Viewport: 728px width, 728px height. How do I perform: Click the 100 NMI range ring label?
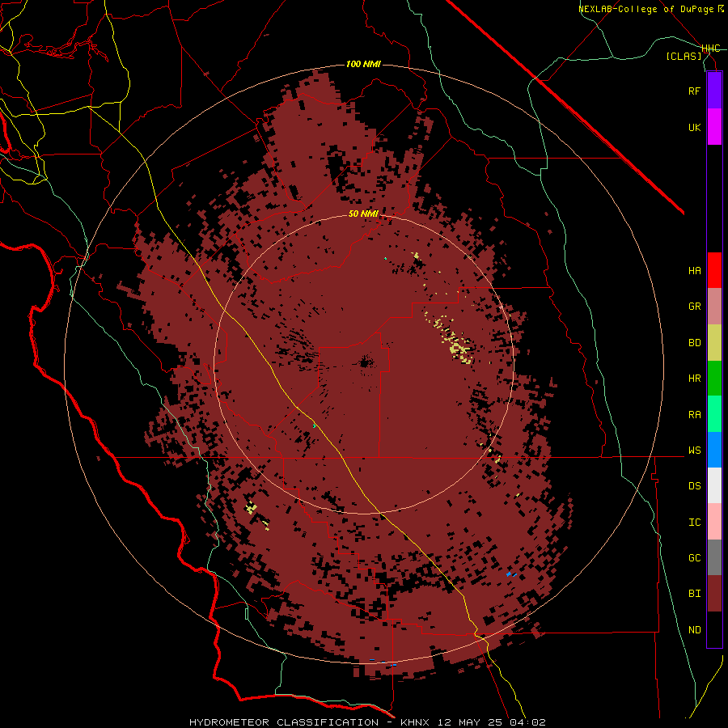click(363, 64)
